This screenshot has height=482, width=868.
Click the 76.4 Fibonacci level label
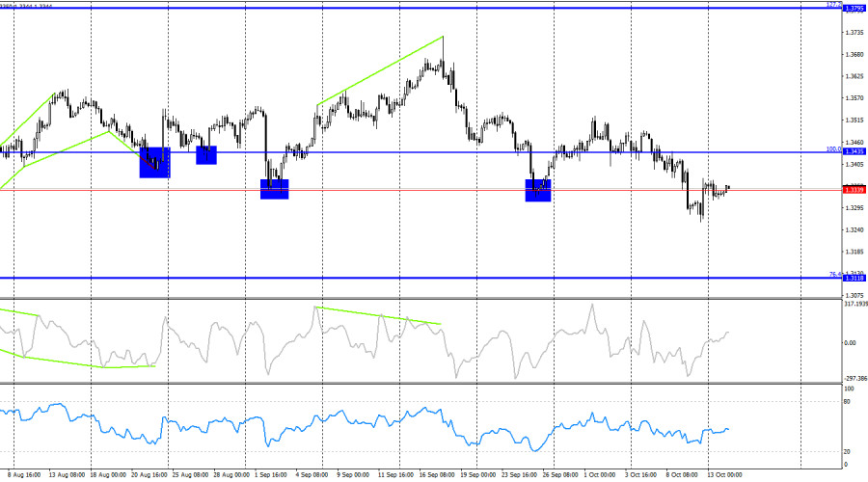point(833,275)
